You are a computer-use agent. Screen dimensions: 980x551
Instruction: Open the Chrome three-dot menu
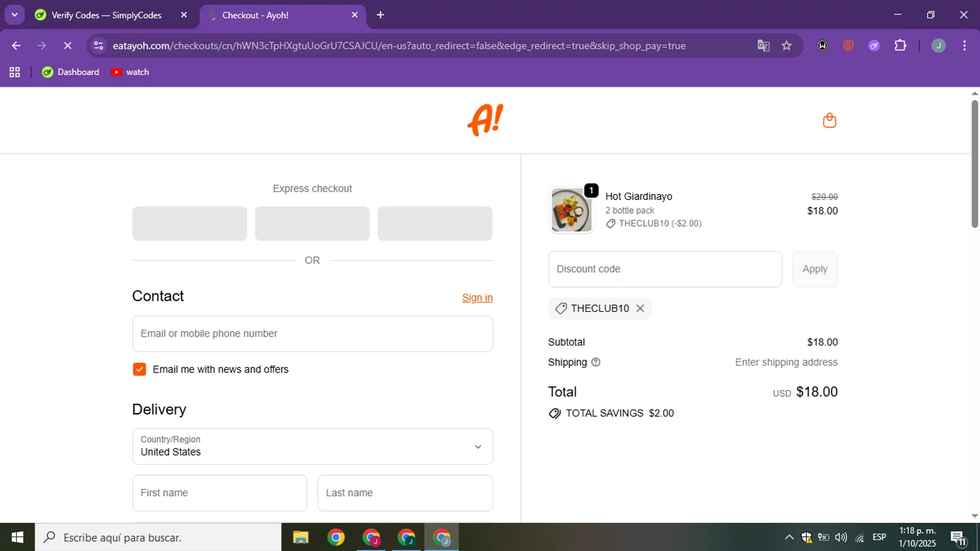point(964,46)
